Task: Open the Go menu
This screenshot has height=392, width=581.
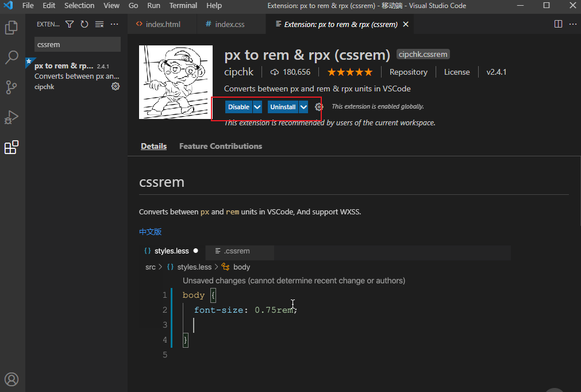Action: [133, 6]
